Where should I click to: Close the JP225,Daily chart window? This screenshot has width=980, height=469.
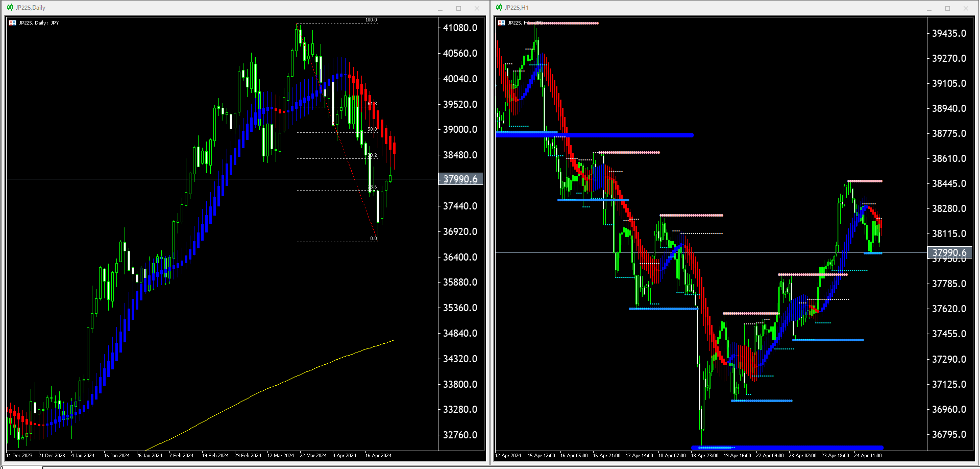pos(477,8)
